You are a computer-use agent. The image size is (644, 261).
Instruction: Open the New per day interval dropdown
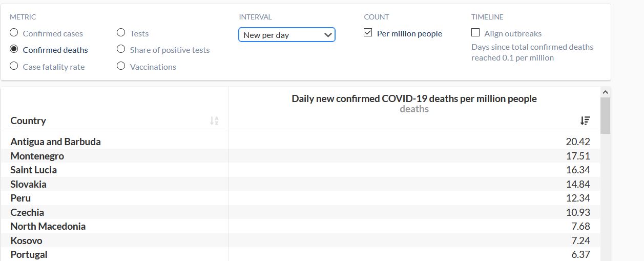click(287, 35)
